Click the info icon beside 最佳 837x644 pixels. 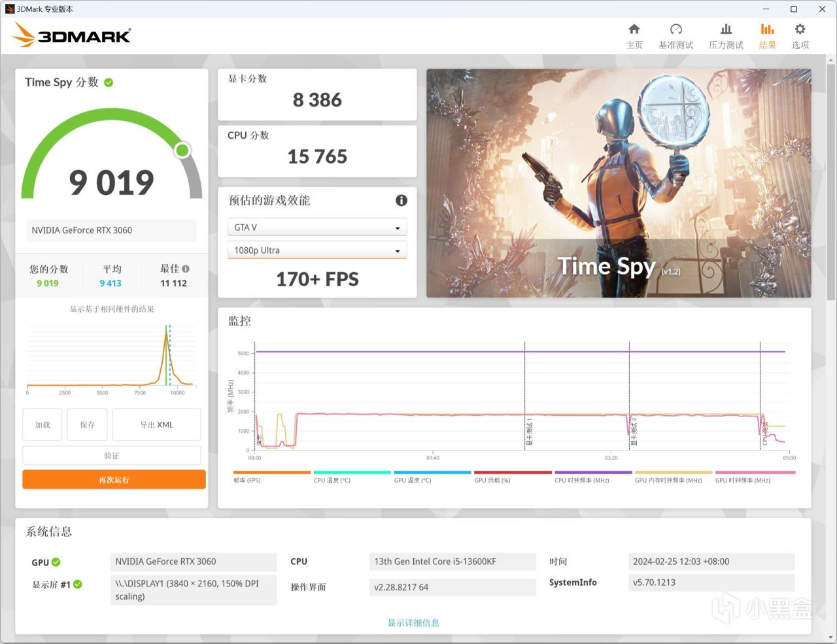pyautogui.click(x=186, y=269)
